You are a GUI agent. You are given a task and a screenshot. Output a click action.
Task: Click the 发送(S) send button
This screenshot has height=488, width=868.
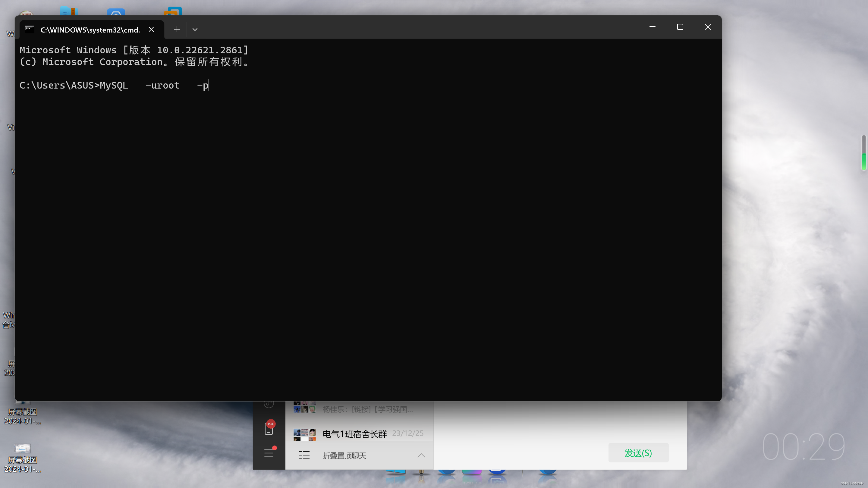point(638,453)
